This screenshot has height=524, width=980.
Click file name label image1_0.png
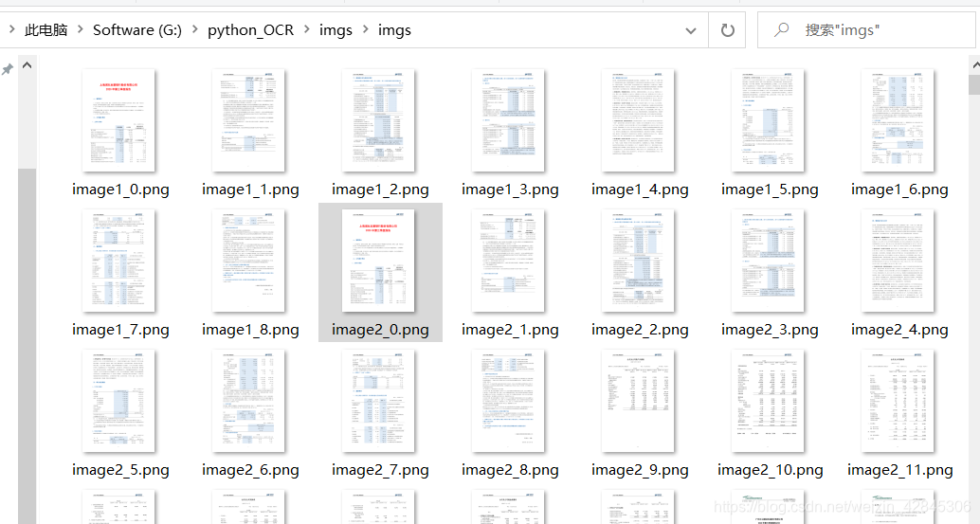click(x=120, y=190)
